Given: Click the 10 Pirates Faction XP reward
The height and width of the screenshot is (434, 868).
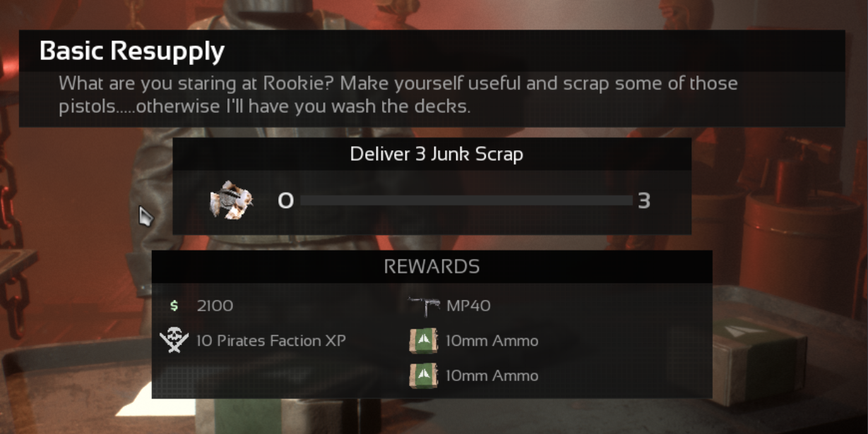Looking at the screenshot, I should click(x=270, y=341).
